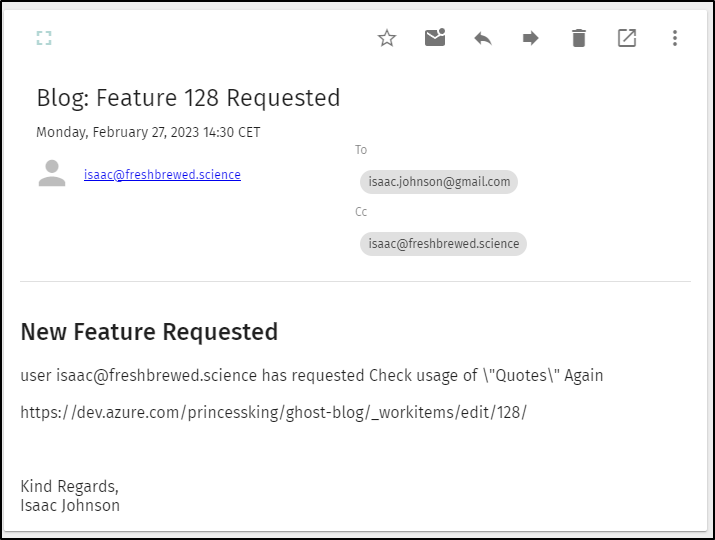Click the dev.azure.com workitems URL text
The width and height of the screenshot is (715, 540).
coord(274,412)
